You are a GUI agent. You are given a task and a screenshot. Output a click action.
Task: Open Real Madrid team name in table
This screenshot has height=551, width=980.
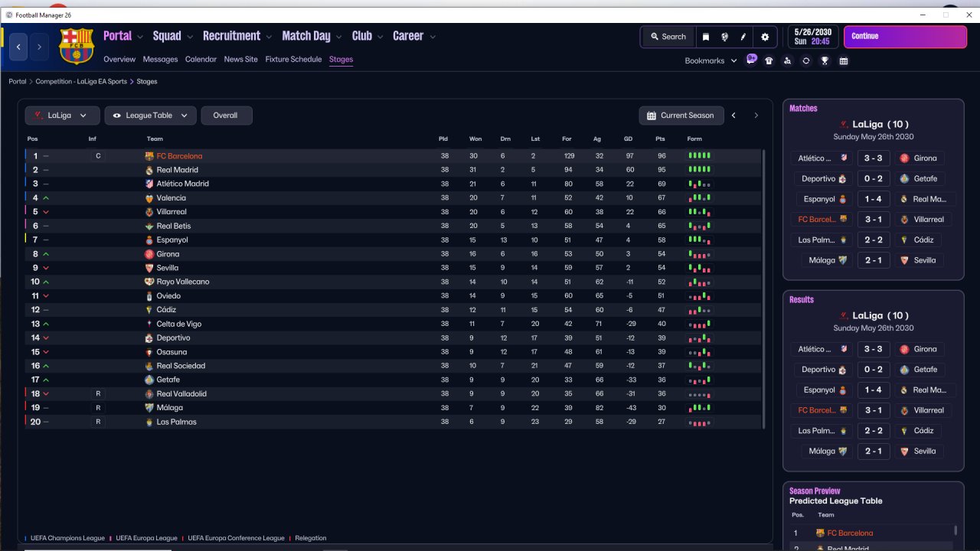point(177,170)
